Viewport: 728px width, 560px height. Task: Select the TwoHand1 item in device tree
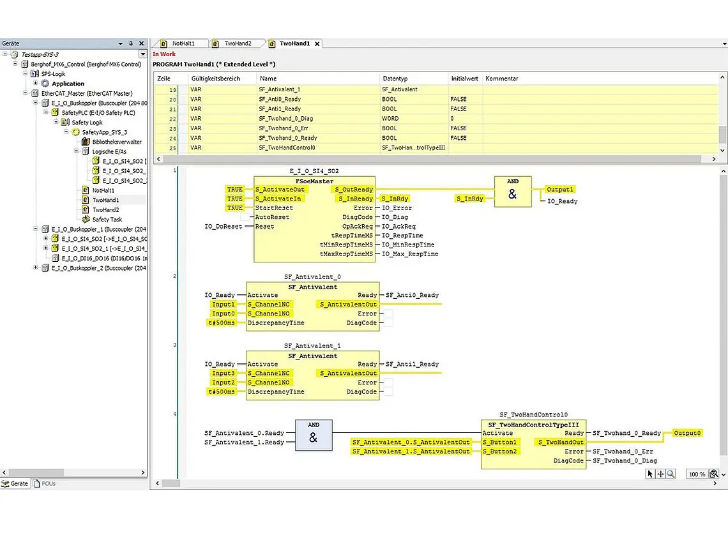105,200
